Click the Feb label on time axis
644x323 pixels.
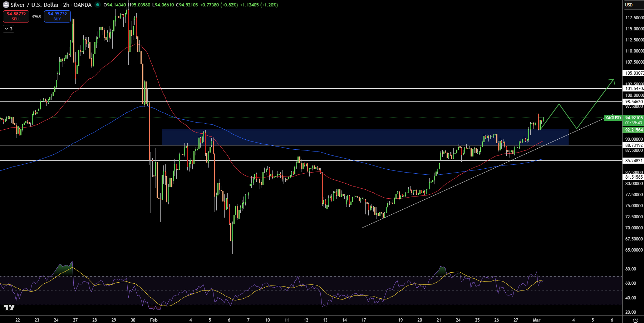click(154, 320)
